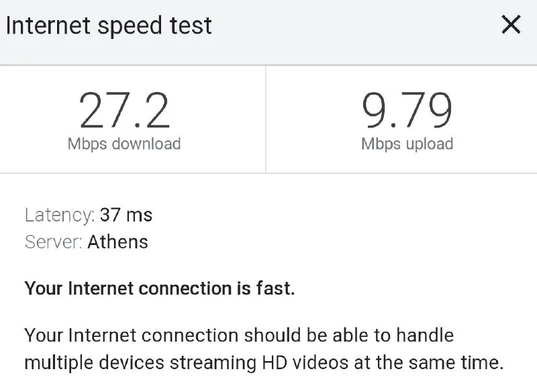Screen dimensions: 537x392
Task: Select the 27.2 download speed value
Action: pyautogui.click(x=124, y=111)
